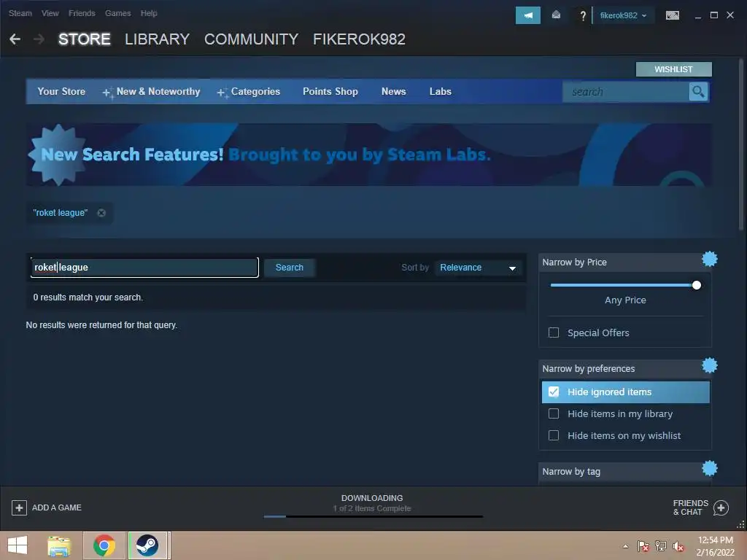Check Hide items on my wishlist
747x560 pixels.
[554, 435]
